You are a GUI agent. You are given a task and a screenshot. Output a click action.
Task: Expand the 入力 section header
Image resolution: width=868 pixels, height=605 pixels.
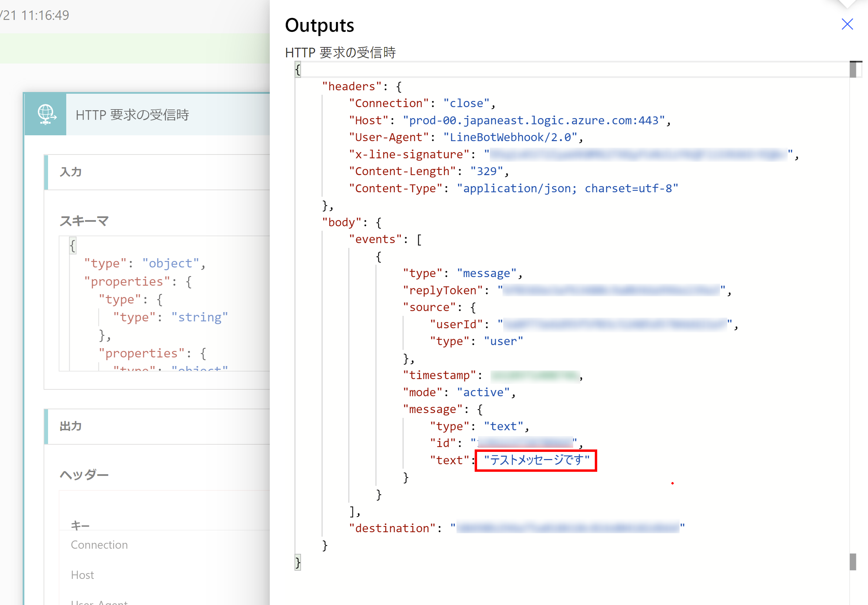coord(70,172)
